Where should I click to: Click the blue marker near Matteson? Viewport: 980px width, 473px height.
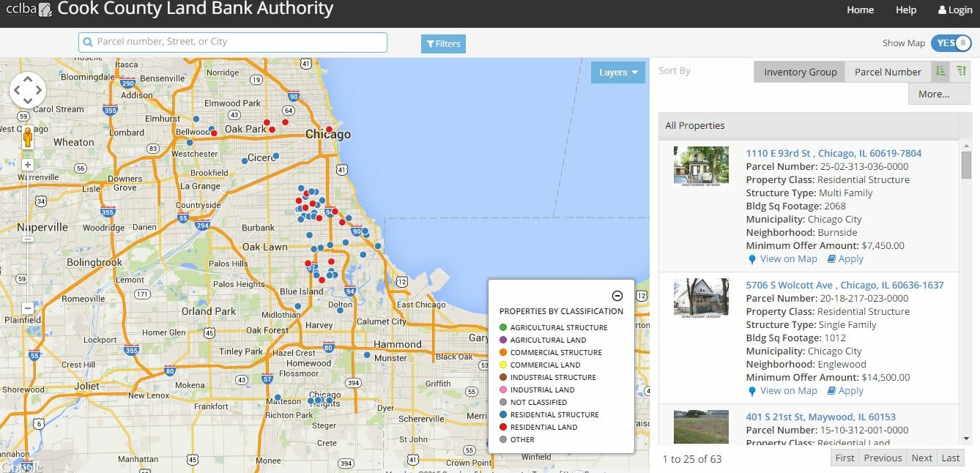[277, 397]
